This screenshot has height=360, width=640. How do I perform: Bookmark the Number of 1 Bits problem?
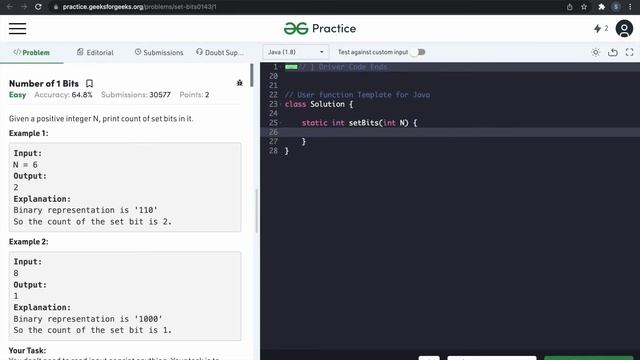coord(89,84)
